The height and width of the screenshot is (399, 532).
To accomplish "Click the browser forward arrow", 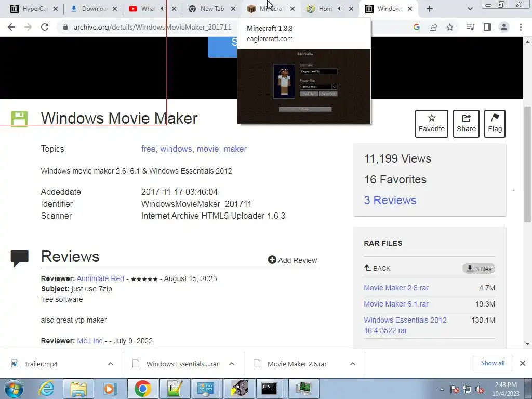I will point(28,27).
